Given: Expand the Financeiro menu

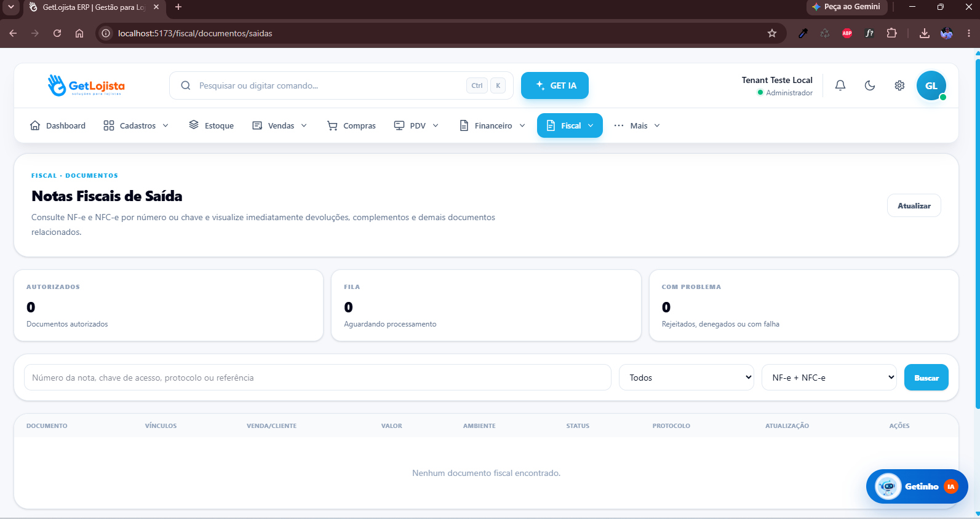Looking at the screenshot, I should click(493, 125).
